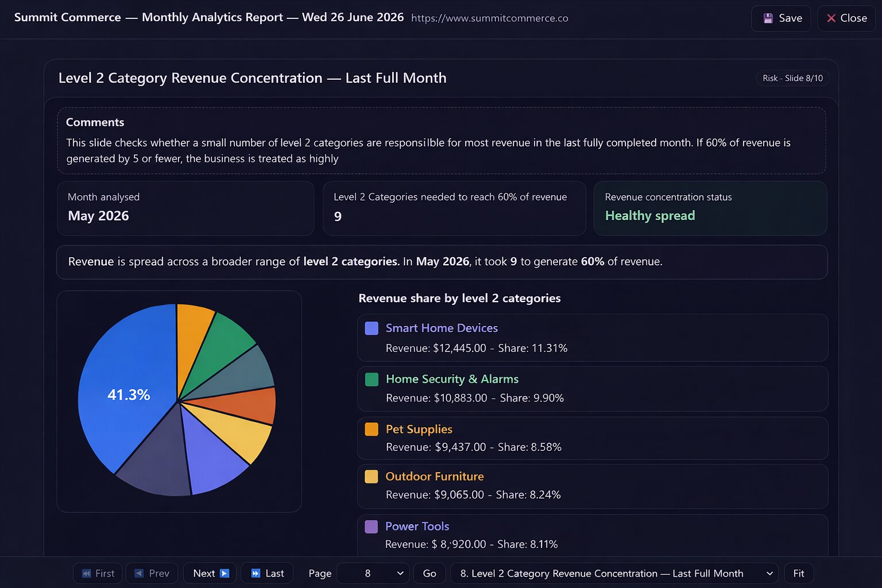Screen dimensions: 882x588
Task: Click the red X Close icon
Action: pyautogui.click(x=831, y=18)
